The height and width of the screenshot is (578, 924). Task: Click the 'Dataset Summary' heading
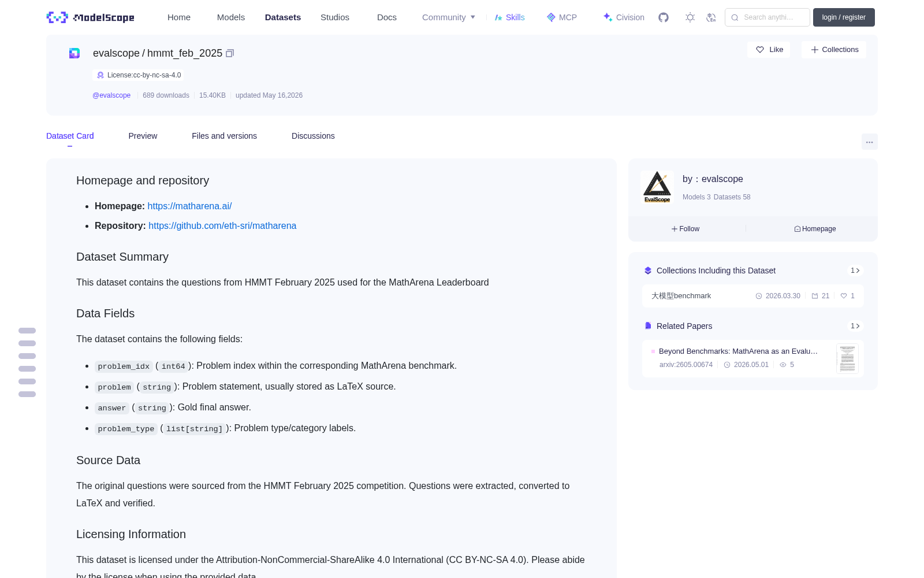(x=122, y=257)
